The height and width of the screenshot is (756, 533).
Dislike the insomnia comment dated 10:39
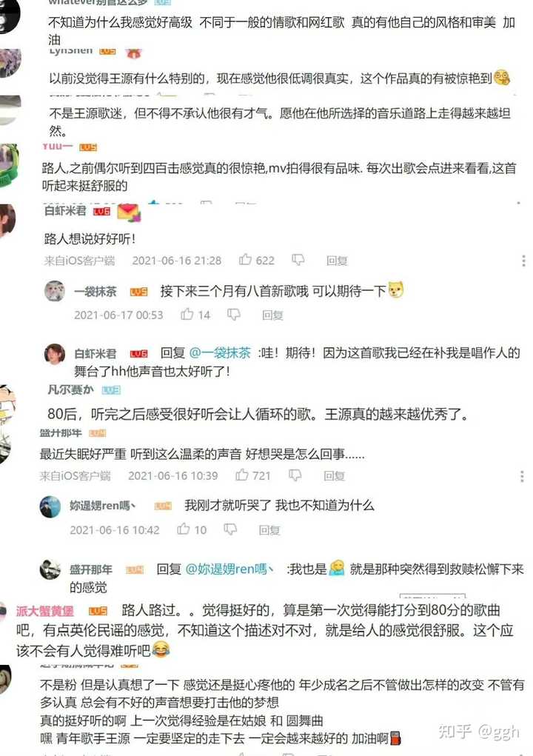click(x=295, y=476)
